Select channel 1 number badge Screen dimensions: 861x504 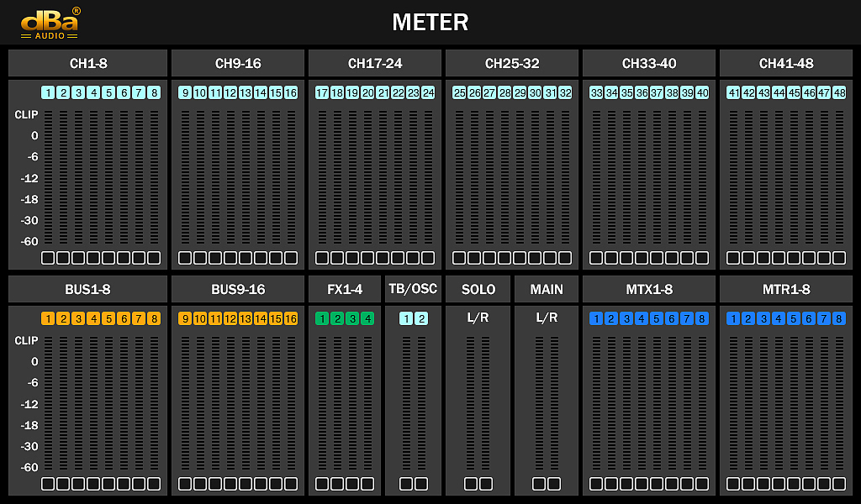pos(48,93)
